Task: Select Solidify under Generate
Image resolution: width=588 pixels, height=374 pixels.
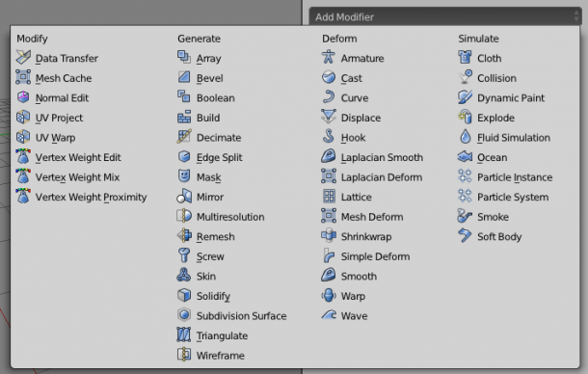Action: (203, 296)
